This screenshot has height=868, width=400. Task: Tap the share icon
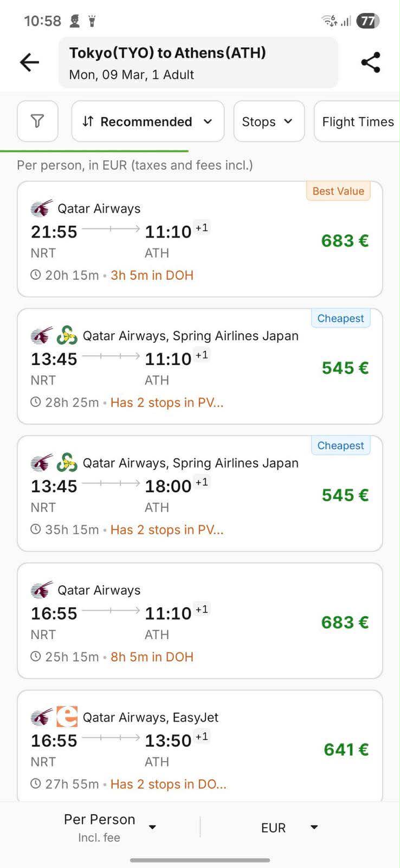pyautogui.click(x=371, y=62)
